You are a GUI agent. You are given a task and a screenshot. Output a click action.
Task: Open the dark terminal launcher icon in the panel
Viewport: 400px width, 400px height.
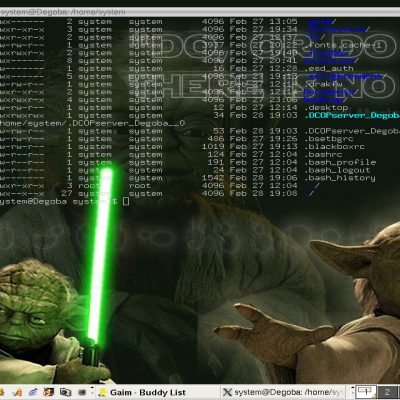click(x=82, y=392)
